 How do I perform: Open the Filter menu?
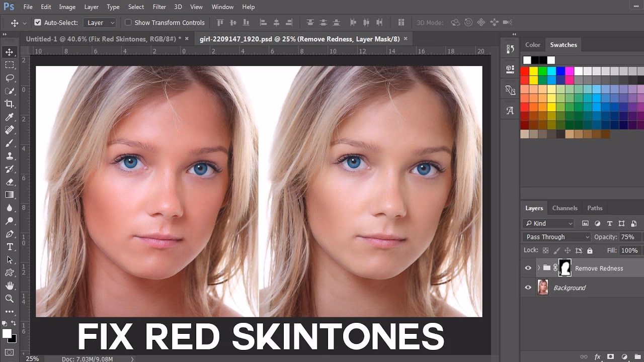tap(159, 7)
